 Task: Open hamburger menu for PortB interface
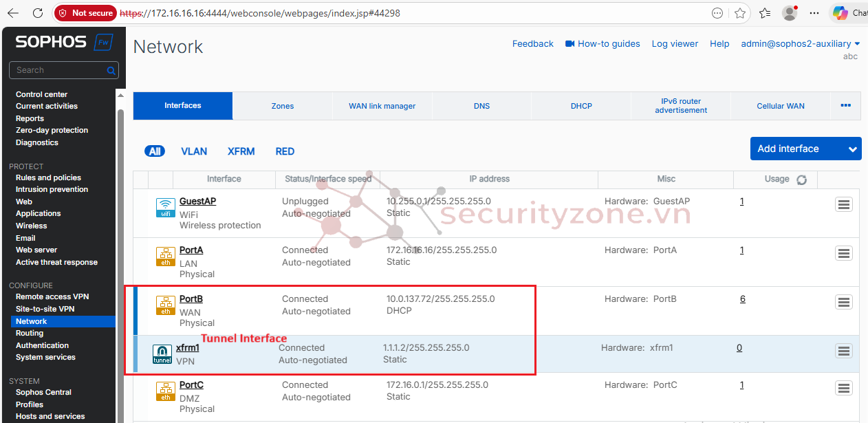[x=844, y=302]
